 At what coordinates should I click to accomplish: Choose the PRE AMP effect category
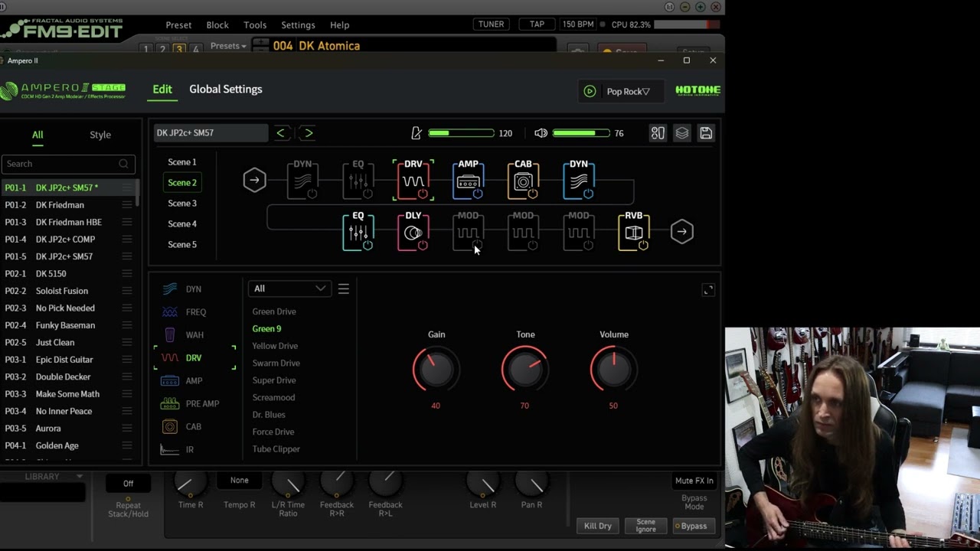click(191, 403)
